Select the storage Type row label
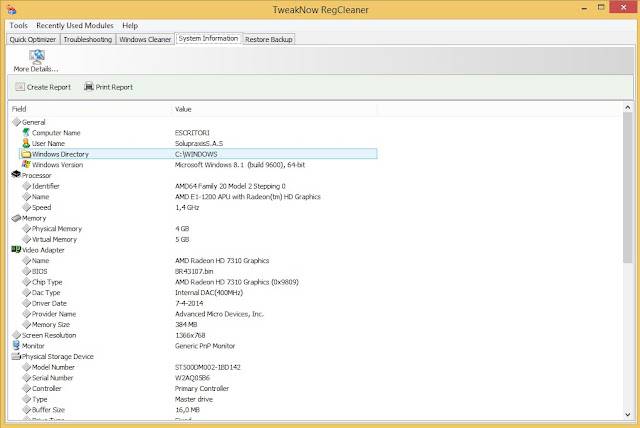Screen dimensions: 640x428 click(40, 399)
